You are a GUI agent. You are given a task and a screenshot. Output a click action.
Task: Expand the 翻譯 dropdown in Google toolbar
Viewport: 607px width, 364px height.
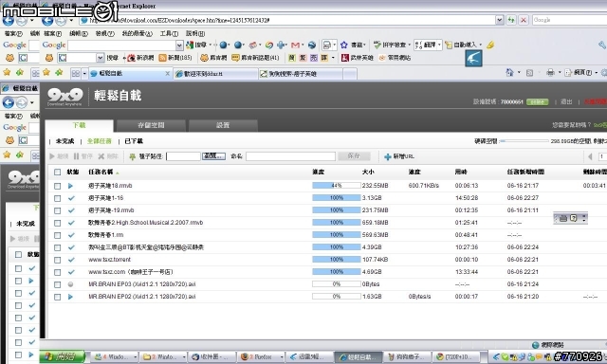point(439,45)
